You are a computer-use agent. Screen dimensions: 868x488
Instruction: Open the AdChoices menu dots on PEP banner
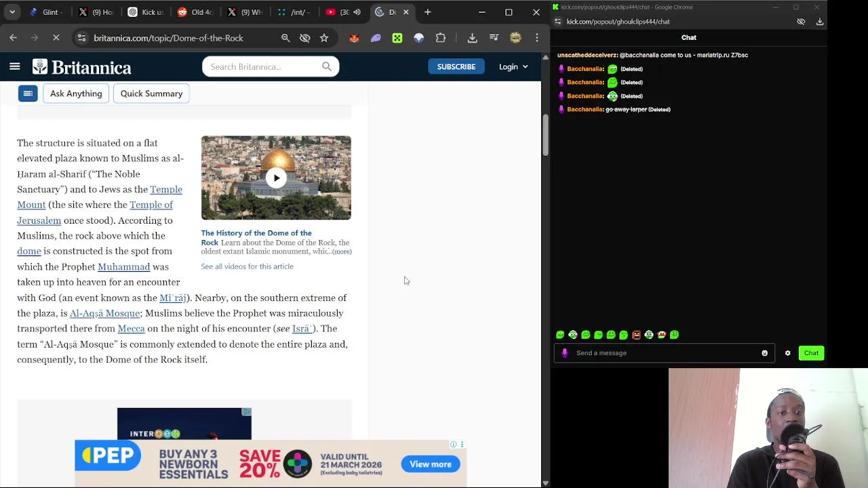point(462,445)
